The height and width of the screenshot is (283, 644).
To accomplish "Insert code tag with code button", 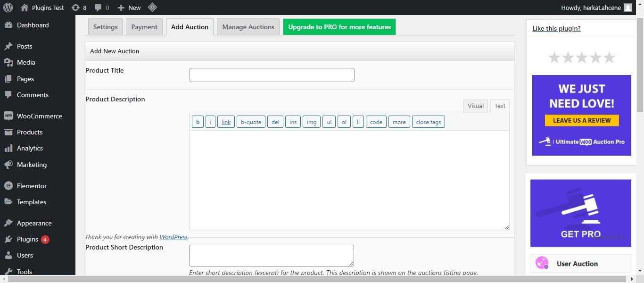I will coord(376,122).
